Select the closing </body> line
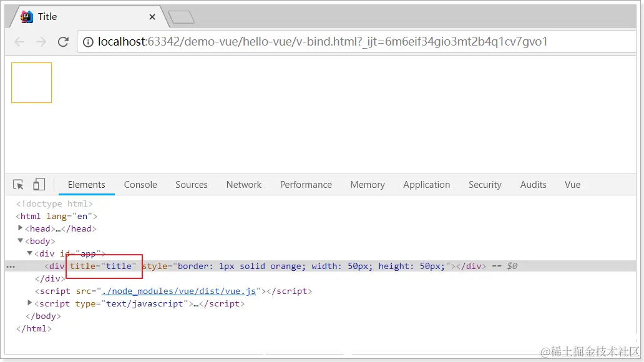 tap(43, 316)
